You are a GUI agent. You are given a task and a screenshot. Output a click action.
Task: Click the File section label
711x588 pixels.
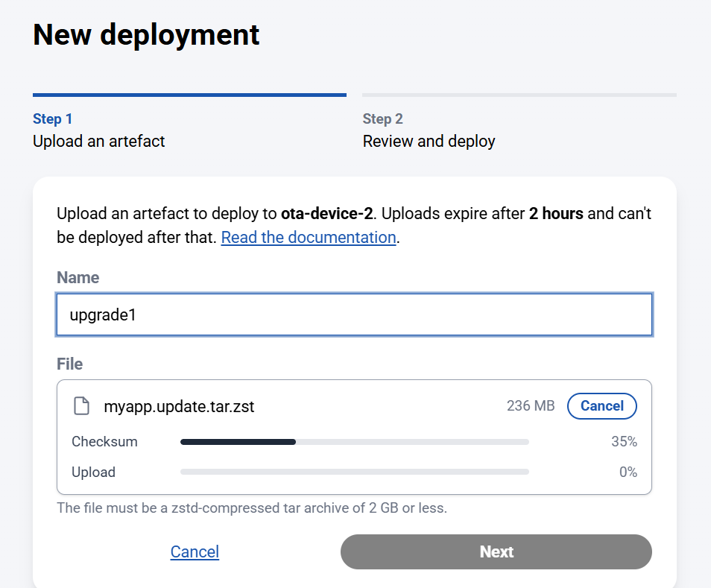click(x=70, y=364)
